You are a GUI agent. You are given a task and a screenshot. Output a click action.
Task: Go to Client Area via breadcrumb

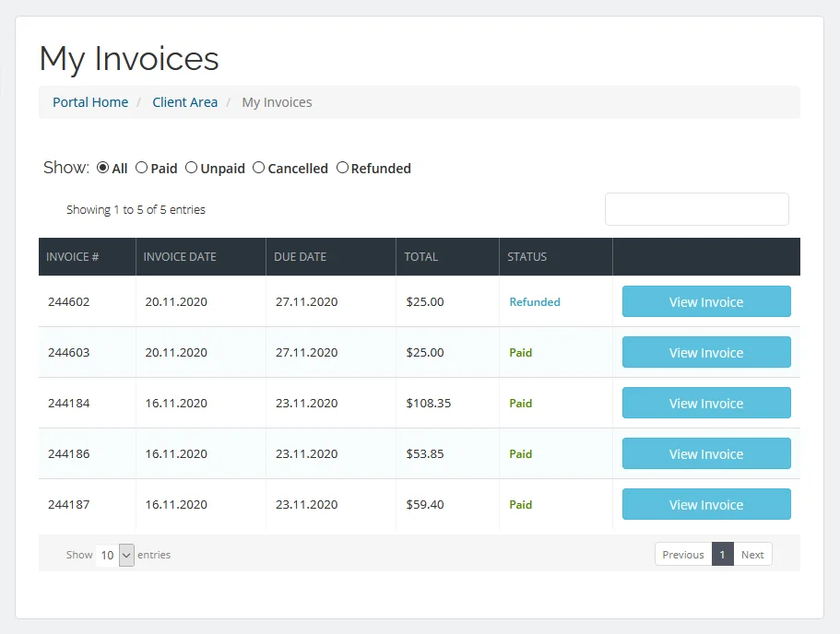(184, 102)
